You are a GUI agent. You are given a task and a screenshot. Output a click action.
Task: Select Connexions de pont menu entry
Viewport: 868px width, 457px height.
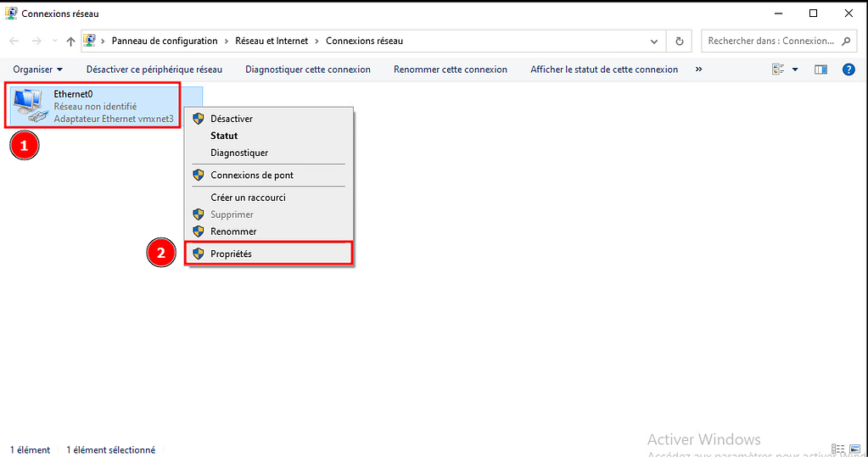pyautogui.click(x=252, y=176)
